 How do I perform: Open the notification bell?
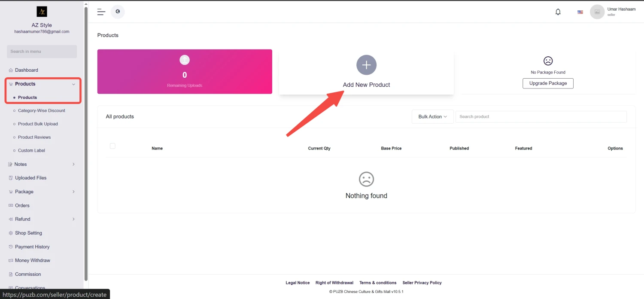coord(558,12)
